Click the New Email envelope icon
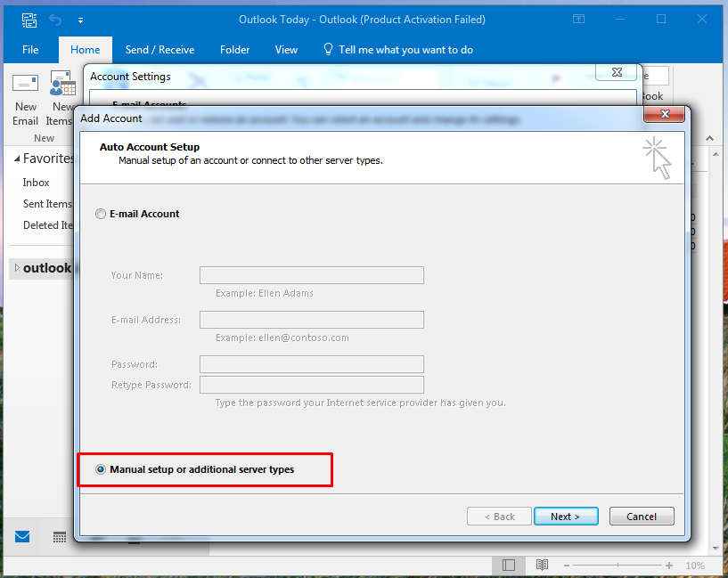 pos(25,84)
